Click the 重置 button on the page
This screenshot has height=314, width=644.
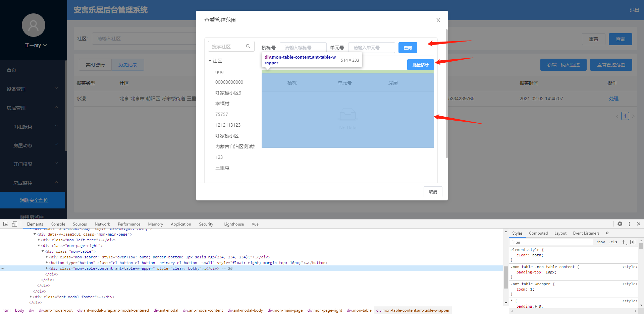[x=594, y=39]
